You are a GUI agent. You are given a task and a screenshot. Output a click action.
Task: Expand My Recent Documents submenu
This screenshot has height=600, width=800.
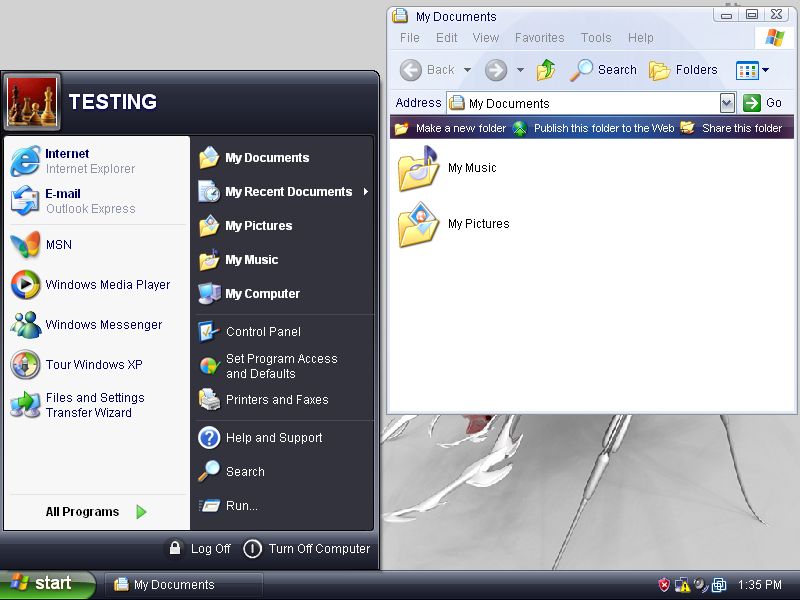tap(283, 192)
